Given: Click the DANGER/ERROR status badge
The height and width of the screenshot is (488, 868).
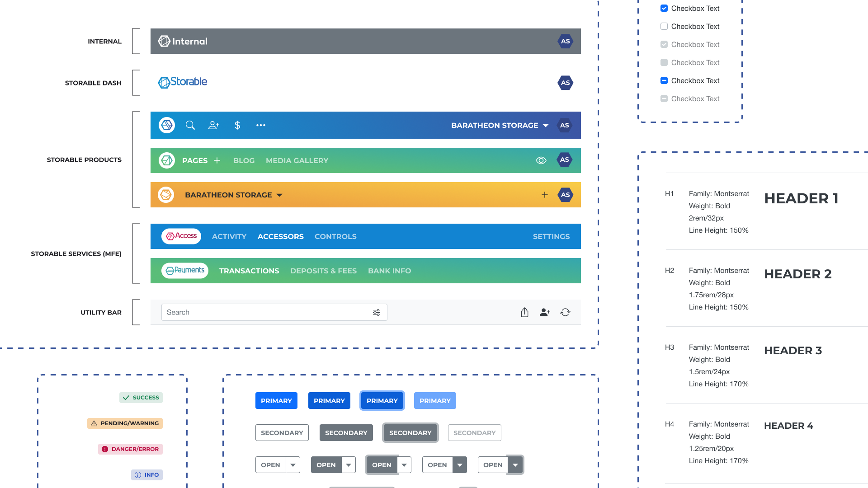Looking at the screenshot, I should tap(130, 449).
